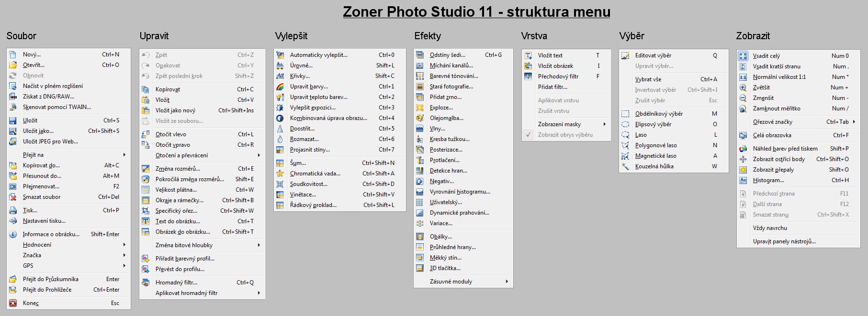
Task: Click the Olejomalba palette icon
Action: pyautogui.click(x=420, y=118)
